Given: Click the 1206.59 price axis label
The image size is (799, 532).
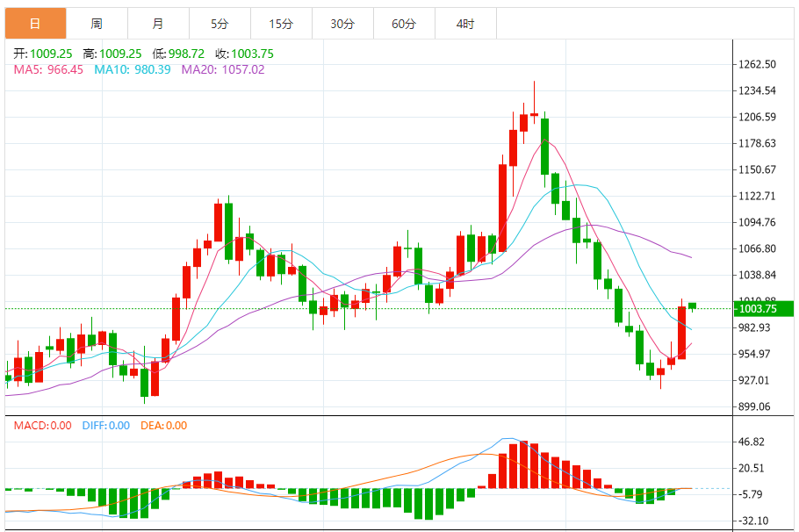Looking at the screenshot, I should (x=757, y=118).
